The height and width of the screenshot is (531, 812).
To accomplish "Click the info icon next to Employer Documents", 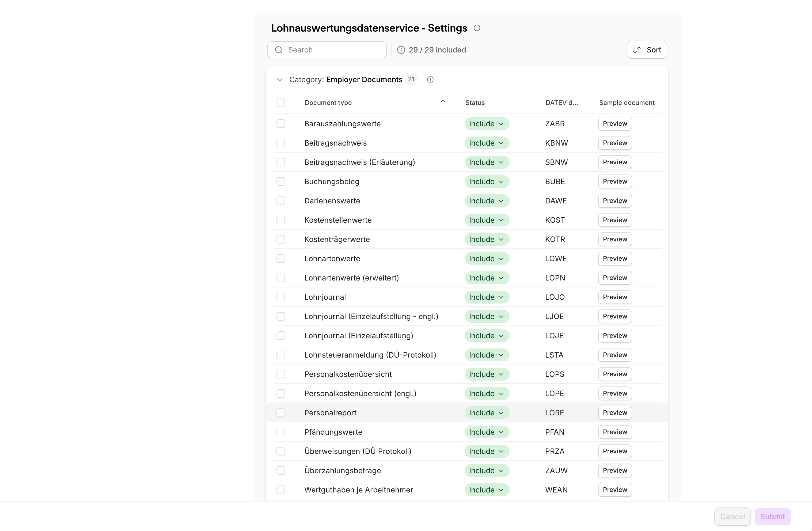I will (x=430, y=79).
